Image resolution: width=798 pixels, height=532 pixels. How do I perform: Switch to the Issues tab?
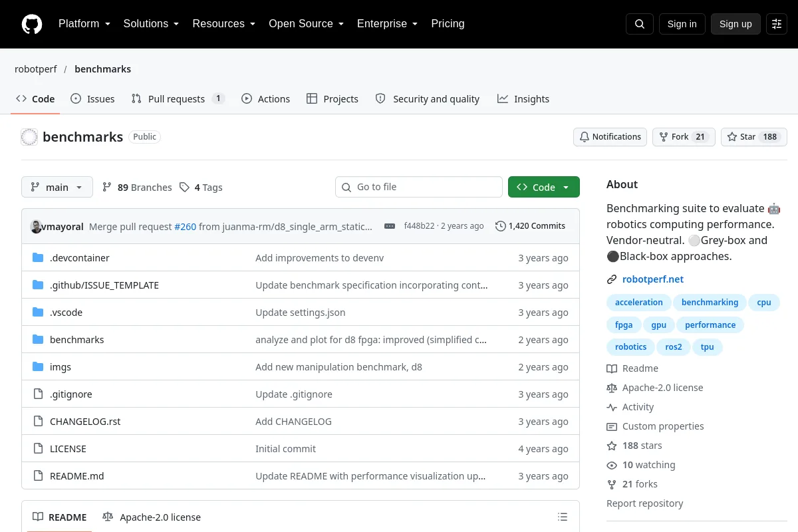92,99
